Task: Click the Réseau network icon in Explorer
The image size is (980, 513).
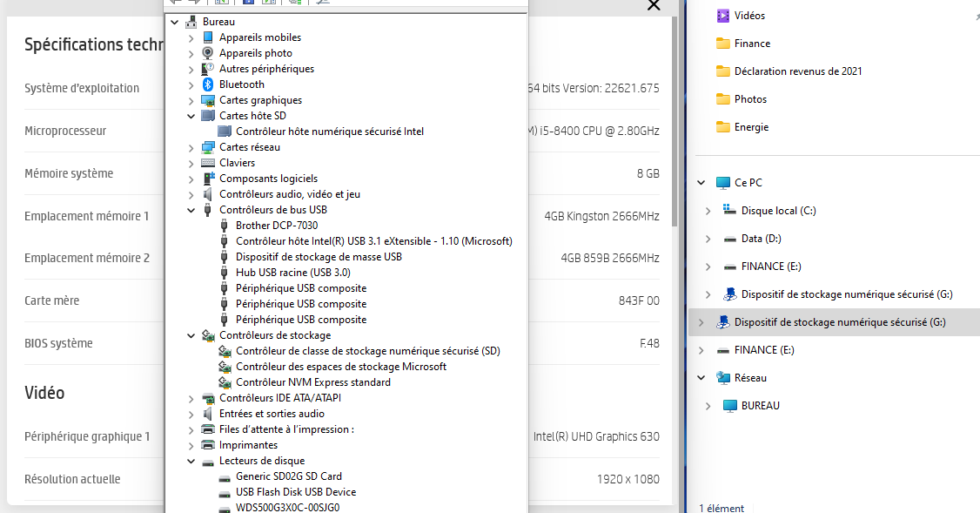Action: click(723, 378)
